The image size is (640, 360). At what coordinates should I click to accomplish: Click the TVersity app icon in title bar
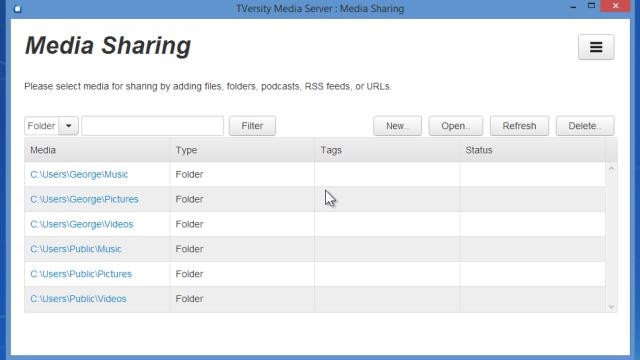[17, 9]
